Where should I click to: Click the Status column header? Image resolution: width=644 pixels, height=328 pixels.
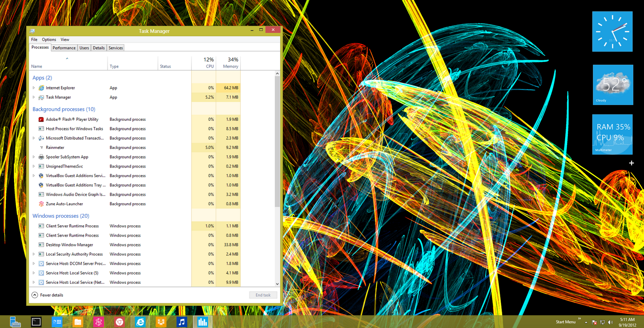[x=175, y=63]
